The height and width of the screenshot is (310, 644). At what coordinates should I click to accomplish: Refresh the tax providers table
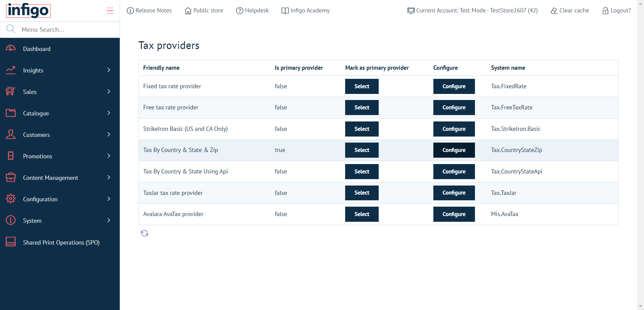click(x=145, y=233)
